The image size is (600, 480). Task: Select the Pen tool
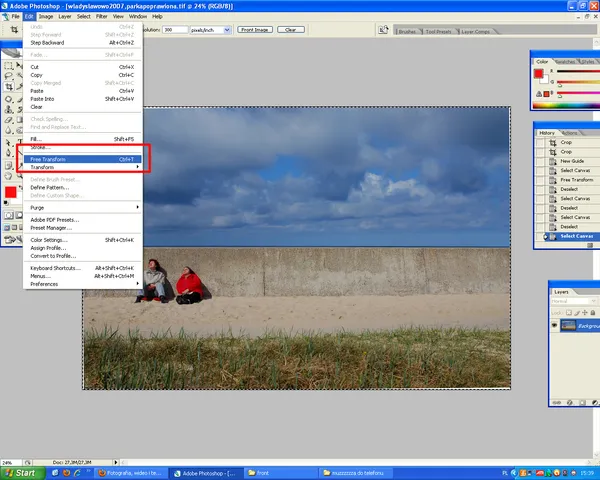8,153
